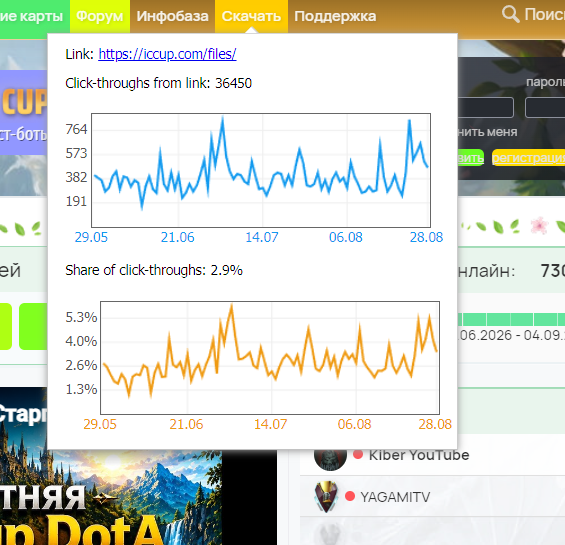Click the 'Share of click-throughs: 2.9%' text
This screenshot has width=565, height=545.
(154, 270)
